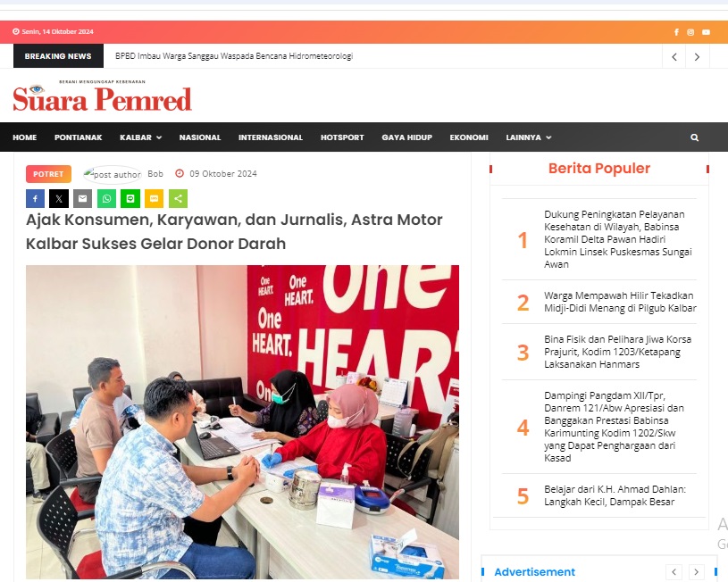Click the Potret category badge
This screenshot has width=728, height=582.
coord(48,174)
